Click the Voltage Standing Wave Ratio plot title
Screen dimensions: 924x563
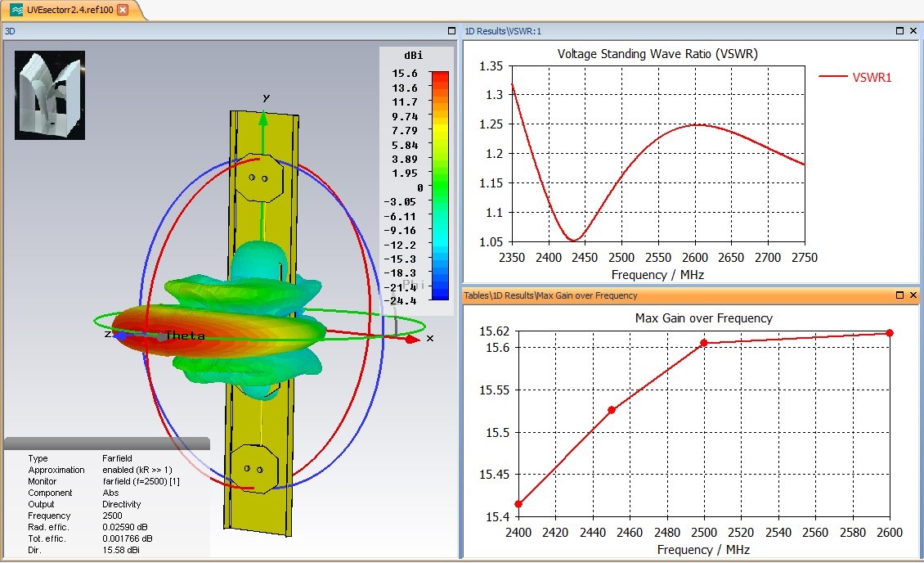tap(657, 54)
